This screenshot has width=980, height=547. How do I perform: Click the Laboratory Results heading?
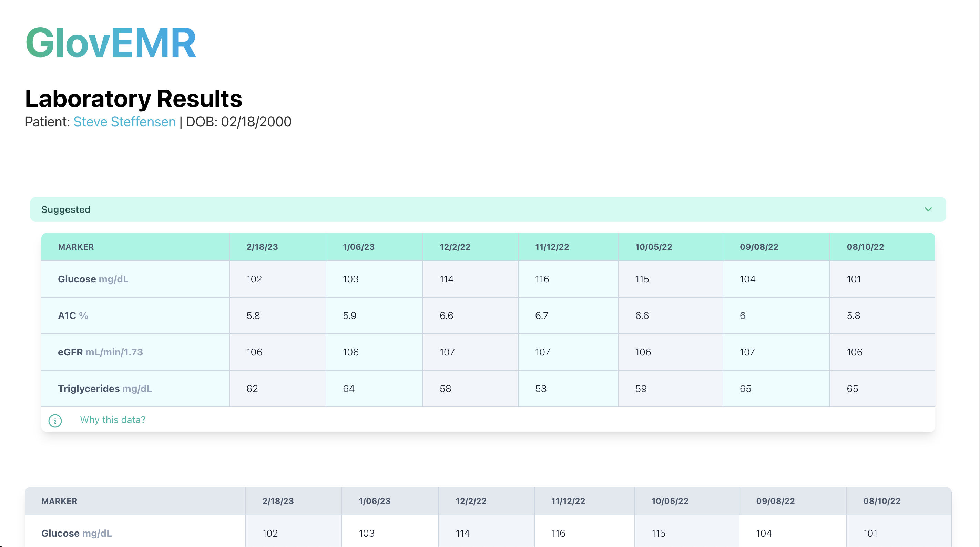[134, 99]
